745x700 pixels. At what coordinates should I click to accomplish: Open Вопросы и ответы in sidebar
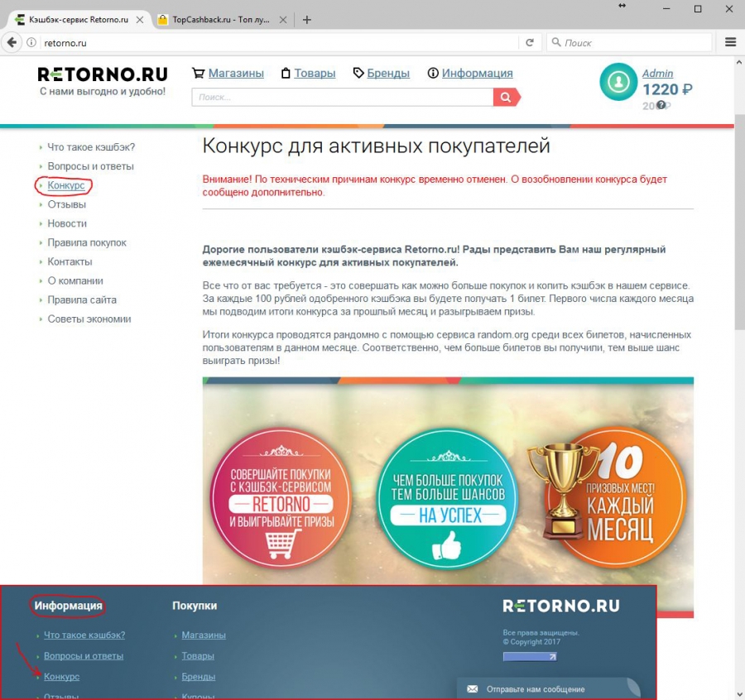[x=90, y=166]
